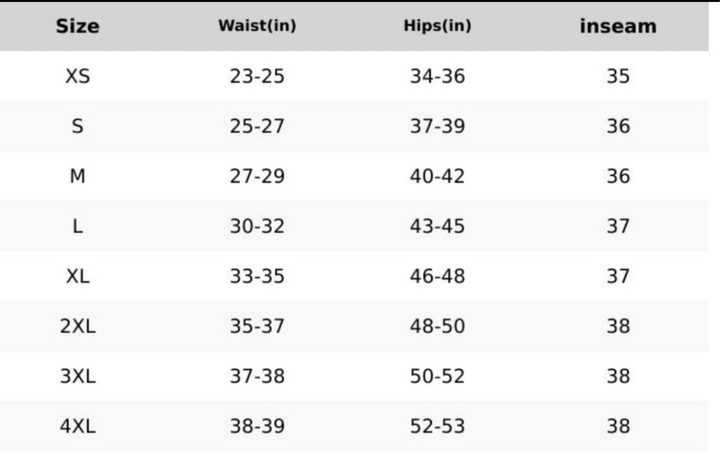This screenshot has height=464, width=720.
Task: Click the Size column header
Action: (77, 26)
